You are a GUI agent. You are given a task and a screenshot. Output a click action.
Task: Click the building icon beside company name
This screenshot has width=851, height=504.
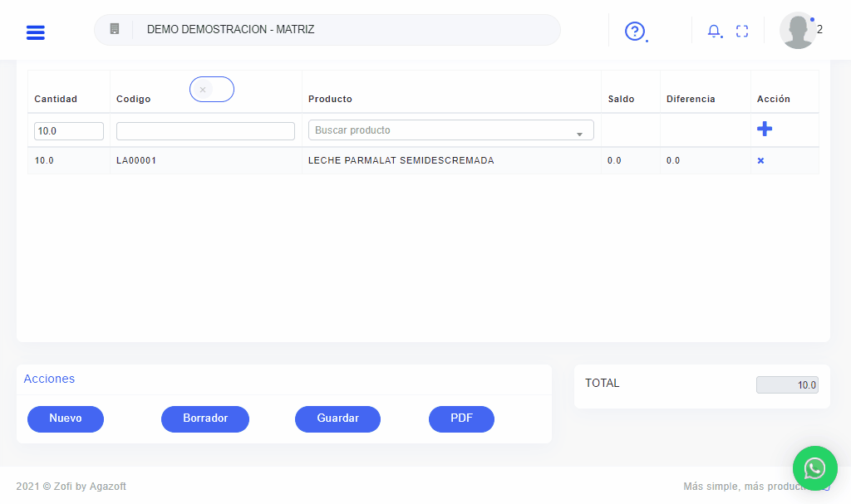115,29
